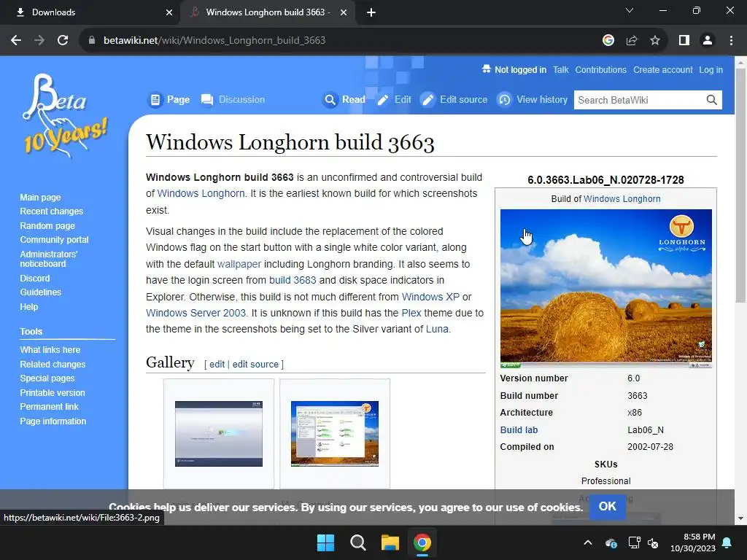Screen dimensions: 747x560
Task: Open Windows Start menu
Action: 326,542
